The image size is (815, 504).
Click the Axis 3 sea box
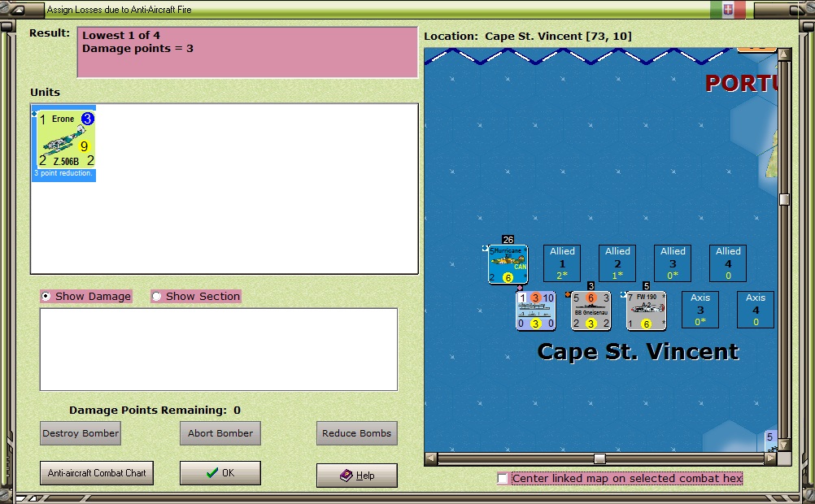(x=700, y=310)
